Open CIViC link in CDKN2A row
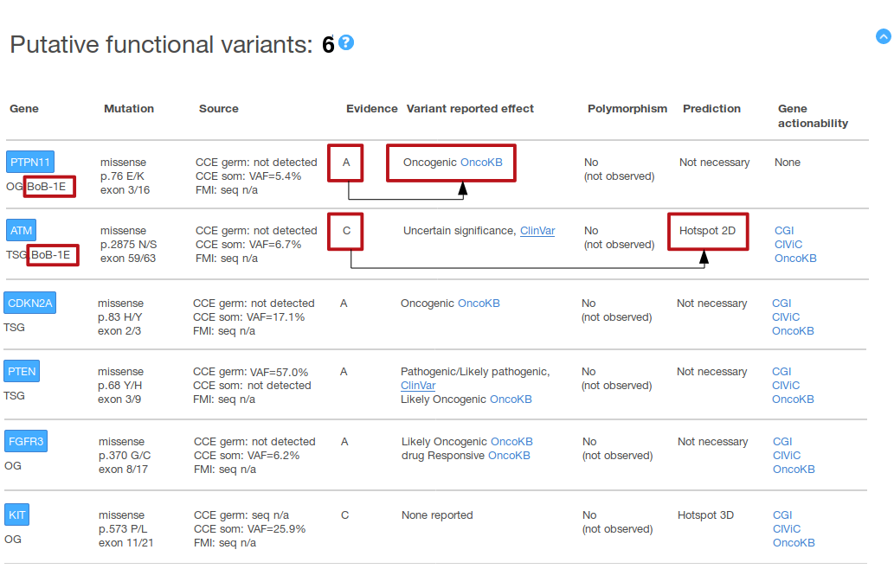 point(786,317)
